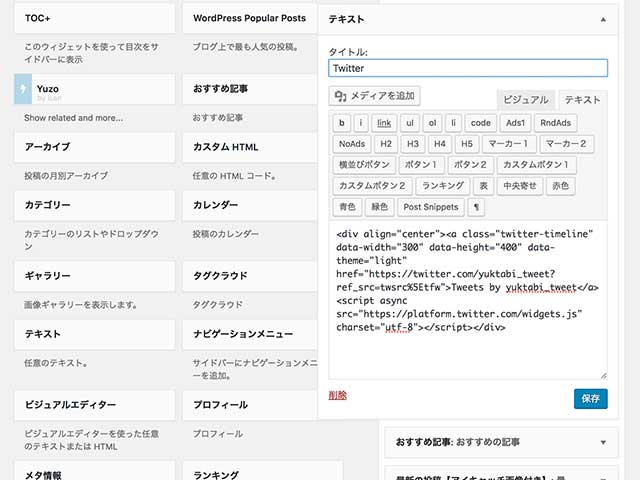This screenshot has height=480, width=640.
Task: Click the Yuzo plugin lightning icon
Action: click(x=23, y=89)
